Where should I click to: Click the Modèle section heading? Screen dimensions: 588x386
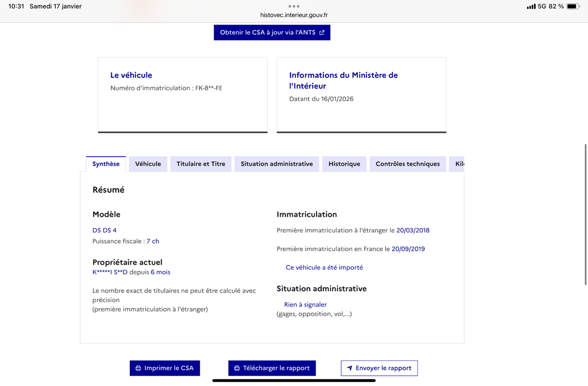(x=106, y=214)
